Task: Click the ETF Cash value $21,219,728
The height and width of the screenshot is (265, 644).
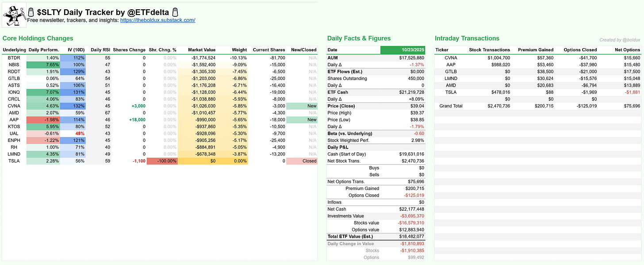Action: 402,92
